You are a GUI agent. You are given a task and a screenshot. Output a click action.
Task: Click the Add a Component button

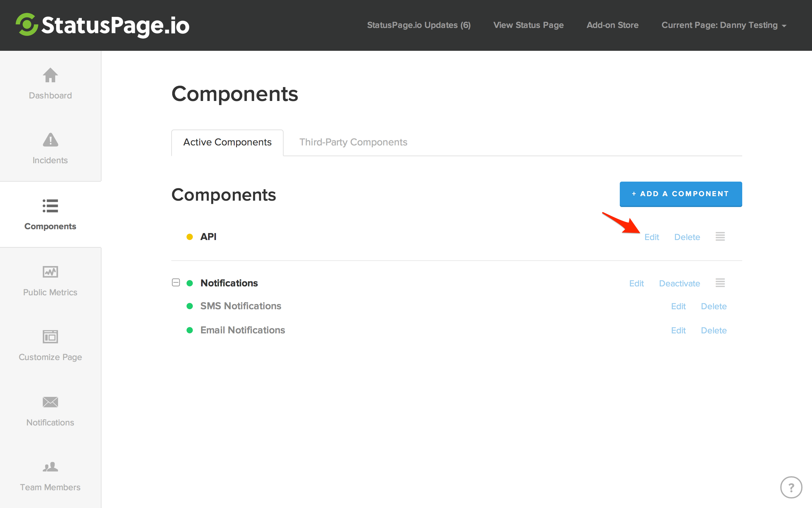pos(680,194)
